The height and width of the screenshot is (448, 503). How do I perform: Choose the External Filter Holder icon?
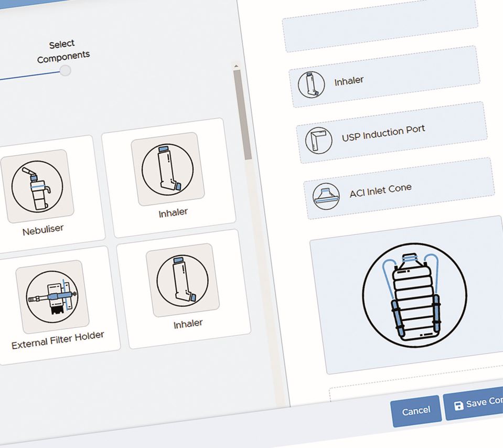(52, 296)
